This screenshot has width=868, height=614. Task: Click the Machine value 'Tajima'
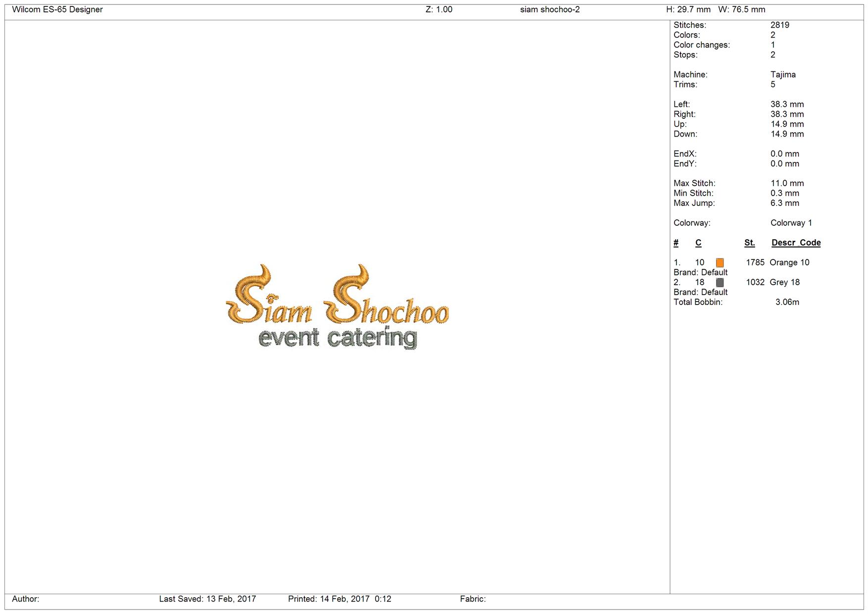pos(783,75)
